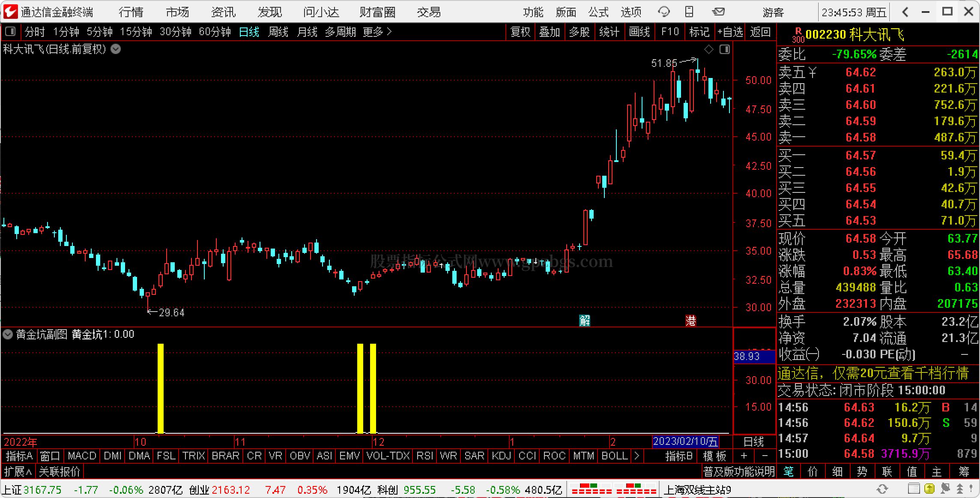Show more indicators via arrow after BOLL
The height and width of the screenshot is (498, 980).
[636, 456]
